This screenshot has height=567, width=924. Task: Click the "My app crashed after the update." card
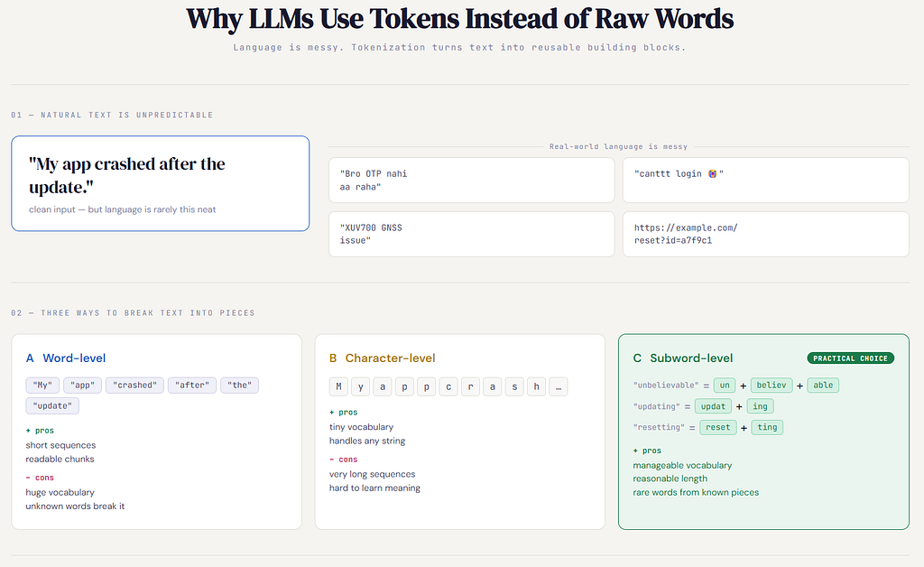click(161, 183)
